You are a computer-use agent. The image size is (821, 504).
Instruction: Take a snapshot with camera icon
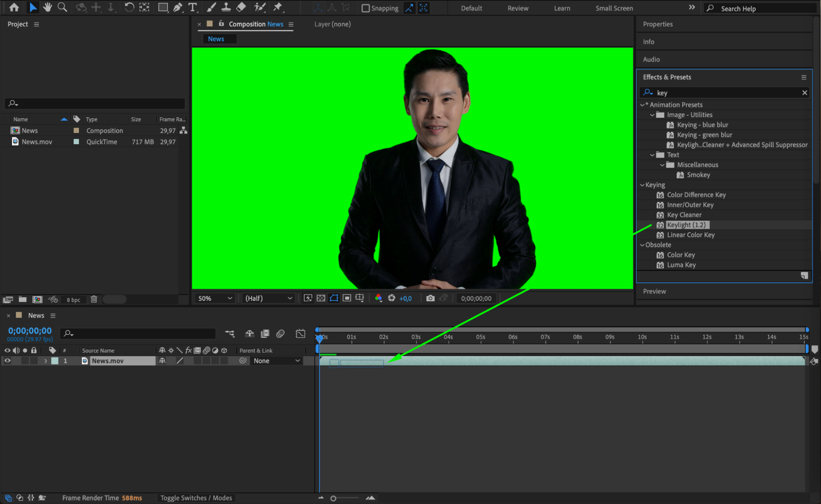pyautogui.click(x=430, y=298)
